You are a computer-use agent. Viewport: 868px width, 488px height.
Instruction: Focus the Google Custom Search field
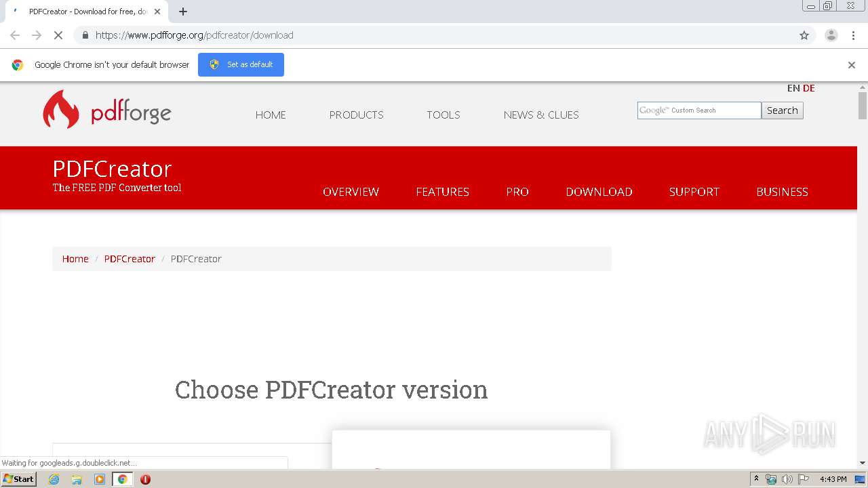[x=699, y=110]
